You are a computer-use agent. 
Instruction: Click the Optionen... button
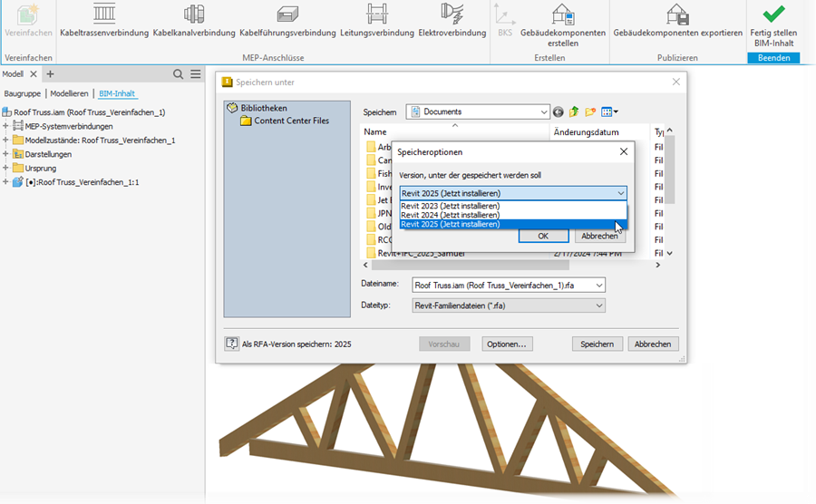(507, 344)
